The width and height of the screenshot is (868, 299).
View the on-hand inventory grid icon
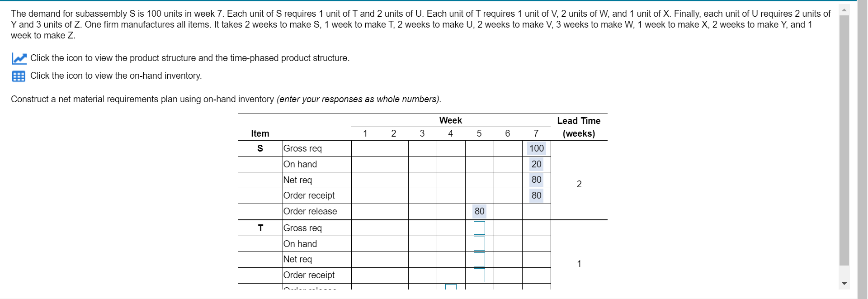point(19,76)
